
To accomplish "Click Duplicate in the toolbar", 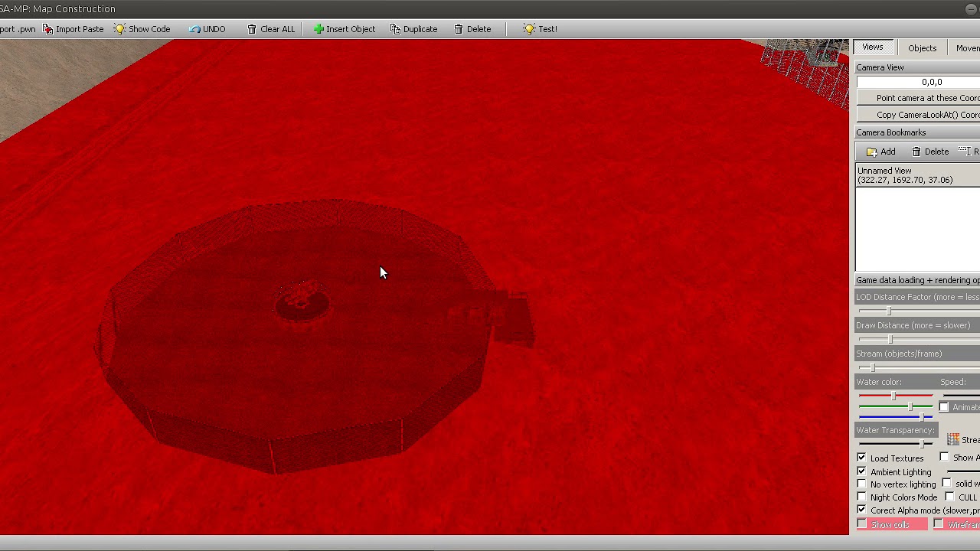I will point(413,29).
